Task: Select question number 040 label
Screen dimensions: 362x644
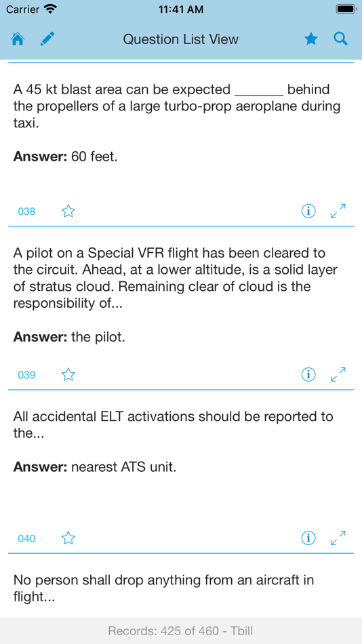Action: pyautogui.click(x=26, y=538)
